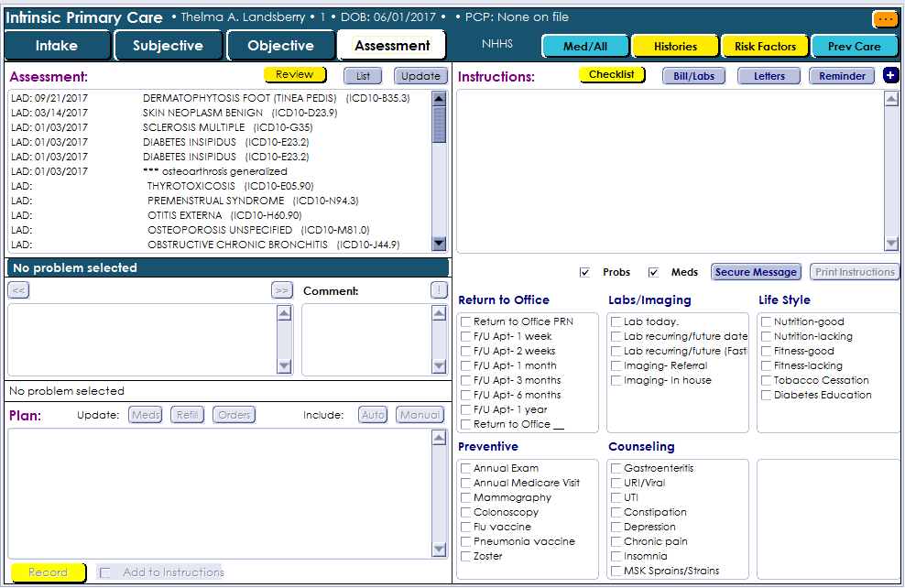Click the next problem double-arrow button
This screenshot has height=588, width=905.
pos(281,290)
